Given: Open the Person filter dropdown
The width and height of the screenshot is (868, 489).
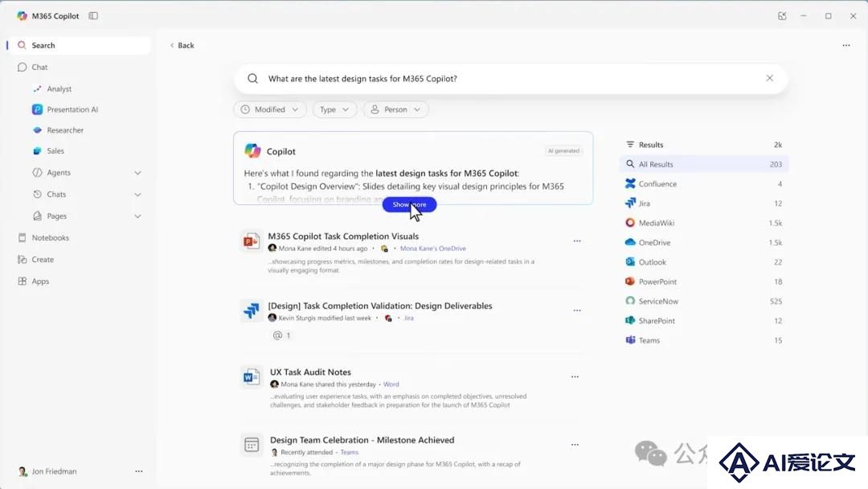Looking at the screenshot, I should point(395,109).
